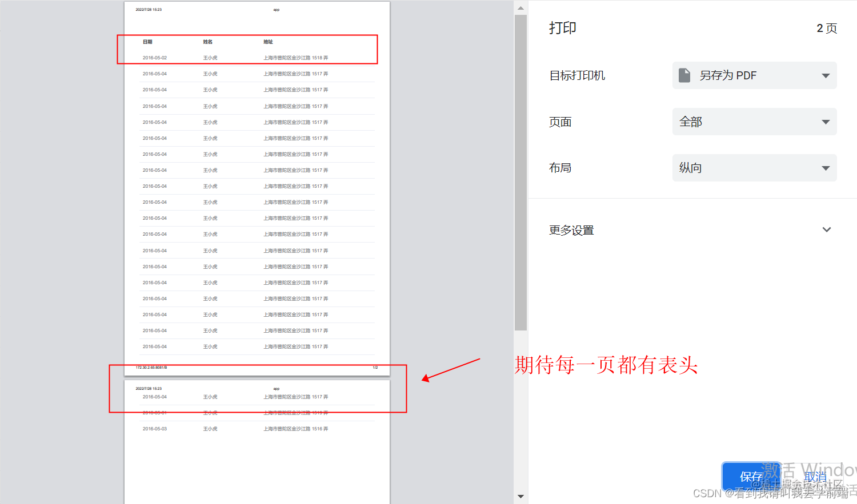Expand the 更多设置 section chevron
The height and width of the screenshot is (504, 857).
pos(826,230)
